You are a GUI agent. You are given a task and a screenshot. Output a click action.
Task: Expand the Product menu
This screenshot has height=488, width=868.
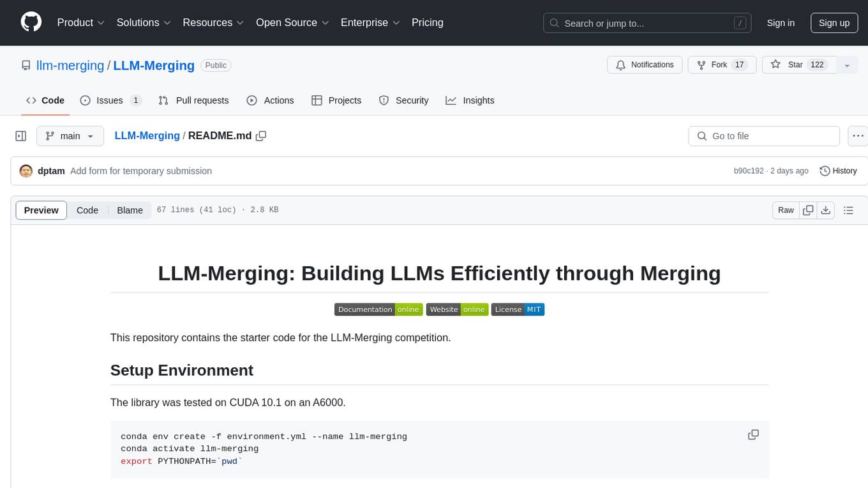click(81, 22)
